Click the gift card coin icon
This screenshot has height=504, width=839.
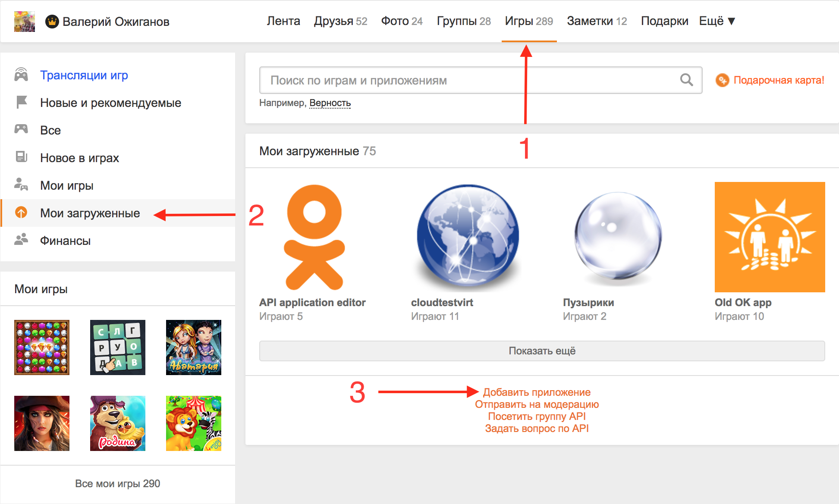coord(722,80)
